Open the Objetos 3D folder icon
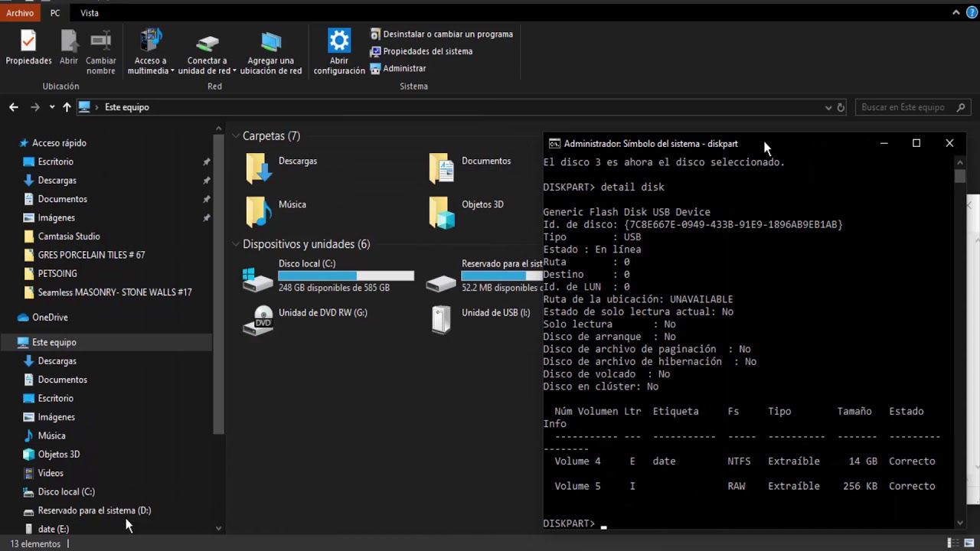Image resolution: width=980 pixels, height=551 pixels. pos(441,212)
